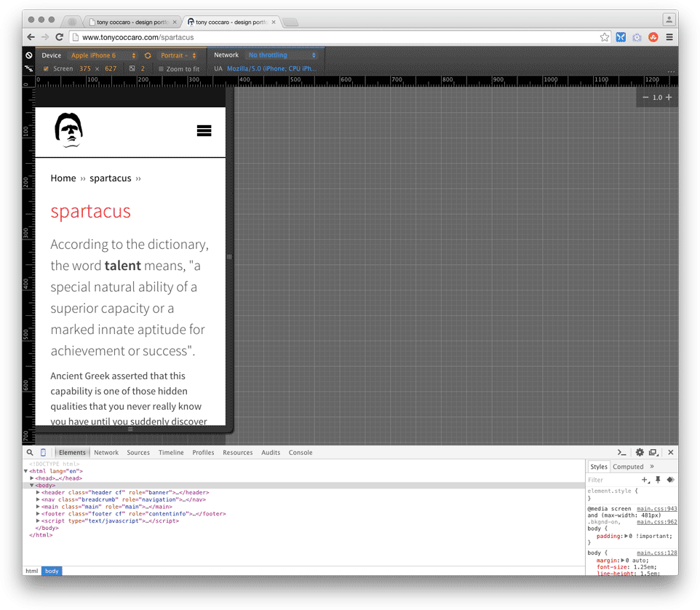Expand the script element node
Image resolution: width=700 pixels, height=610 pixels.
click(38, 521)
